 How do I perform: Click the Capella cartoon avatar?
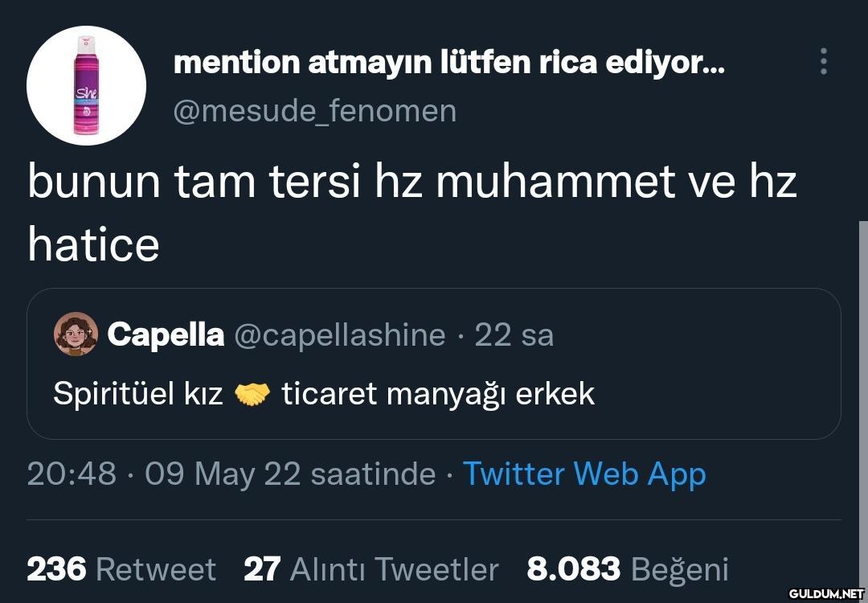76,334
